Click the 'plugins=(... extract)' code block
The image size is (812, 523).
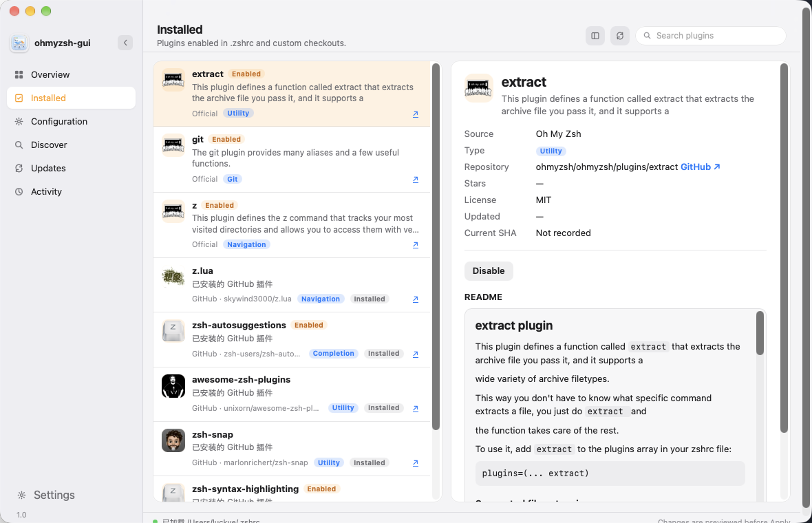click(610, 473)
